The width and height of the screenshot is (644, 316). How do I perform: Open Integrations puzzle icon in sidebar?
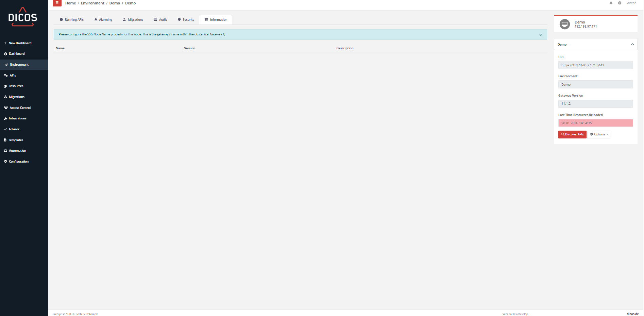click(5, 118)
